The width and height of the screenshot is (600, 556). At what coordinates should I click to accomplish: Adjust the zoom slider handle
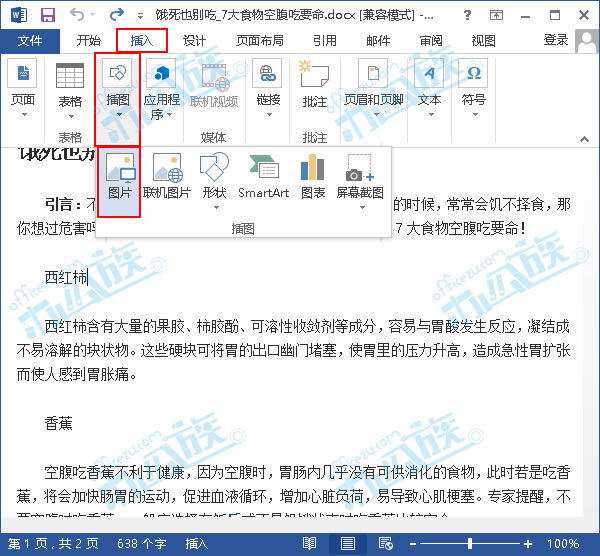[470, 543]
